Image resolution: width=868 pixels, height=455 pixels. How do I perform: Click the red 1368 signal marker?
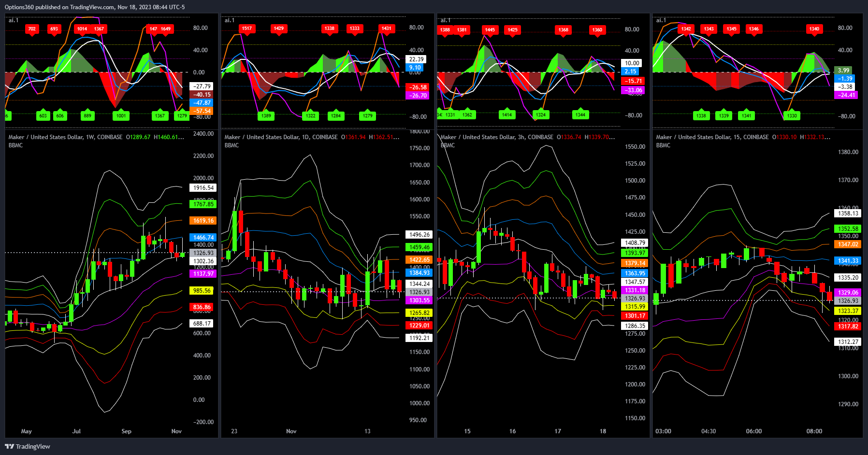(564, 30)
